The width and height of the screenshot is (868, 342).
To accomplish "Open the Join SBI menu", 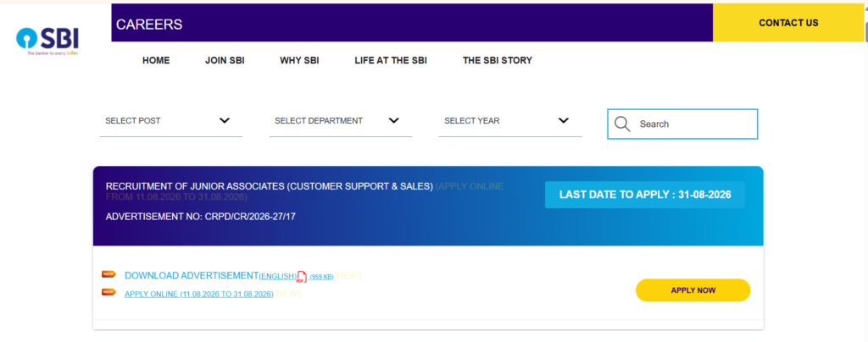I will point(225,61).
